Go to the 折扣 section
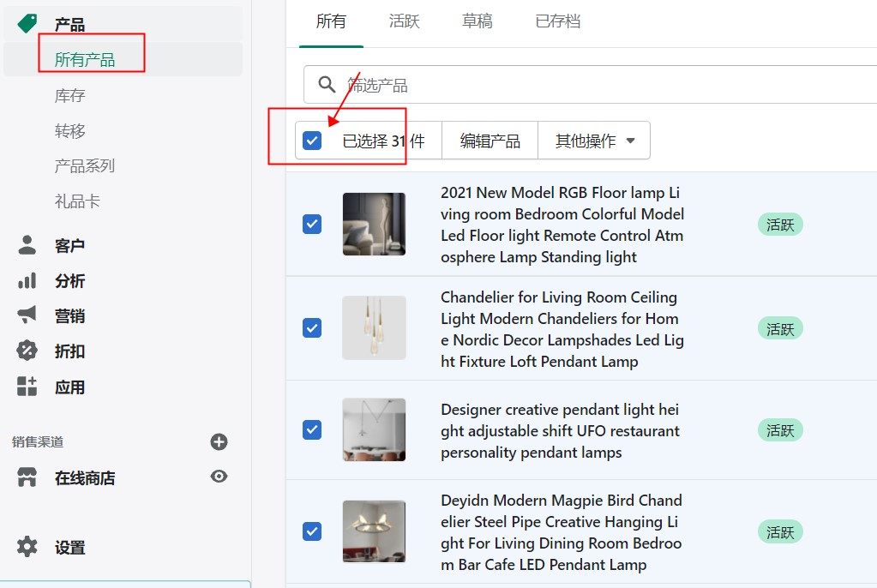This screenshot has height=588, width=877. pos(69,351)
